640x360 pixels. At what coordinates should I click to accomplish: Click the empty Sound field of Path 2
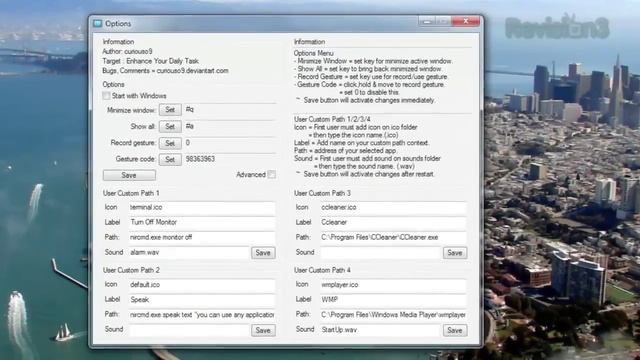(x=189, y=330)
